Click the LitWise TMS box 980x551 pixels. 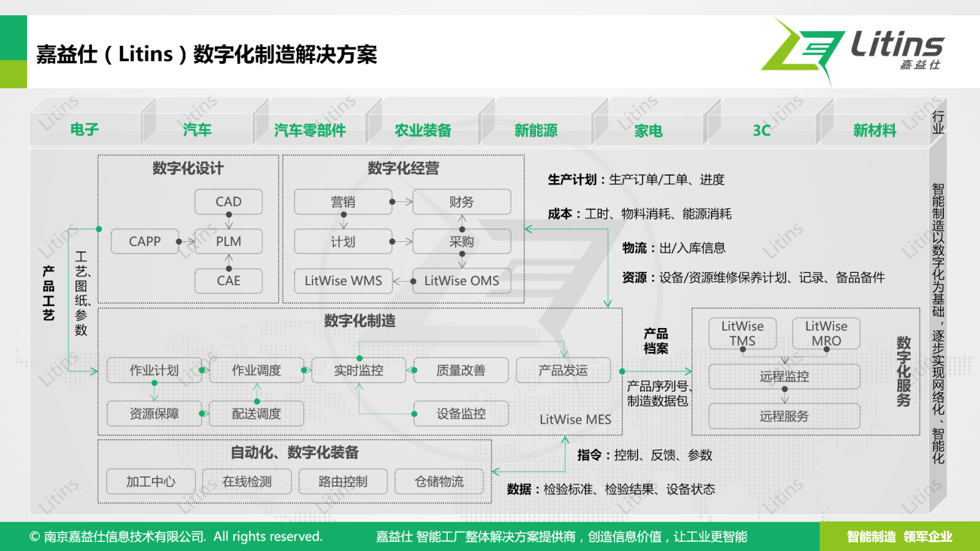(x=742, y=333)
